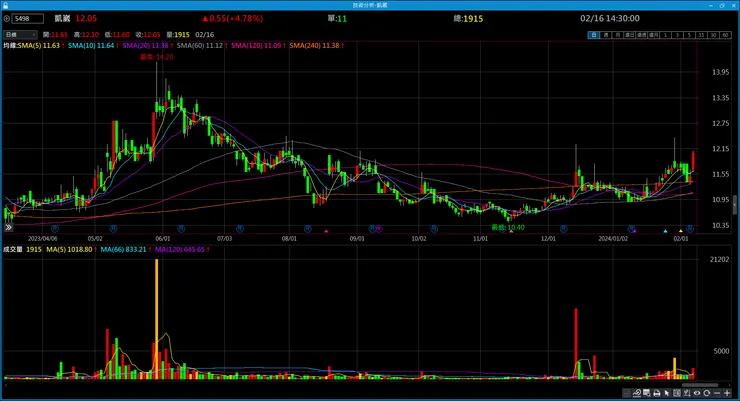The width and height of the screenshot is (740, 401).
Task: Zoom in chart with plus icon
Action: click(x=727, y=393)
